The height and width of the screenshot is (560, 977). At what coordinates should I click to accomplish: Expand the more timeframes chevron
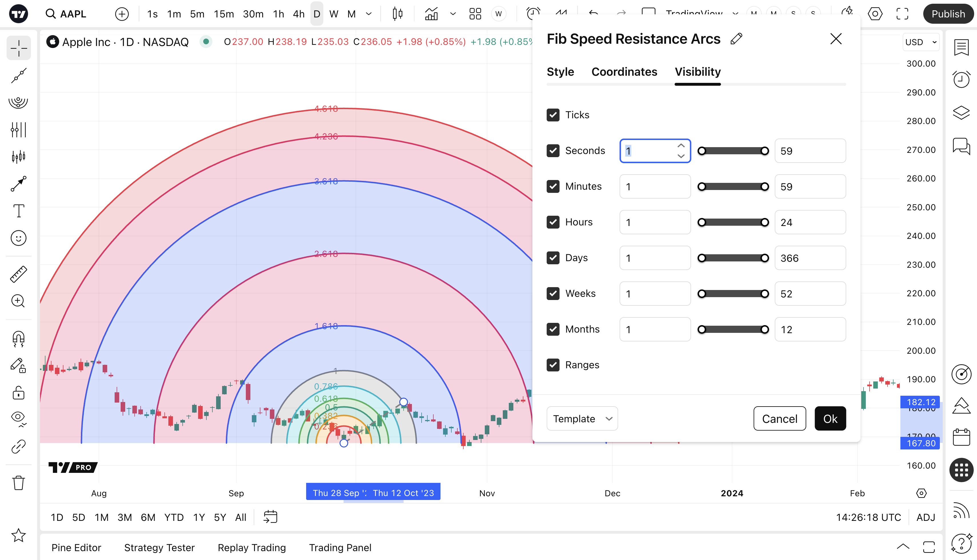(368, 14)
